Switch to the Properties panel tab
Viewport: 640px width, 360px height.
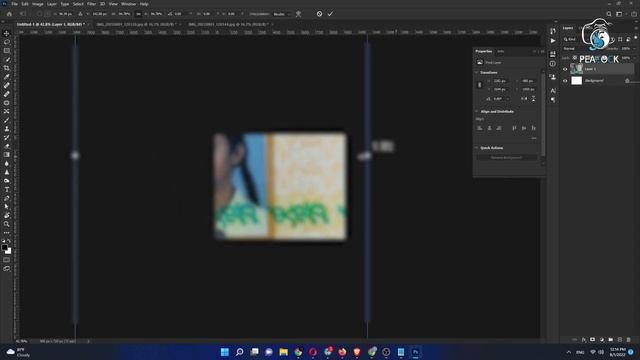tap(484, 51)
